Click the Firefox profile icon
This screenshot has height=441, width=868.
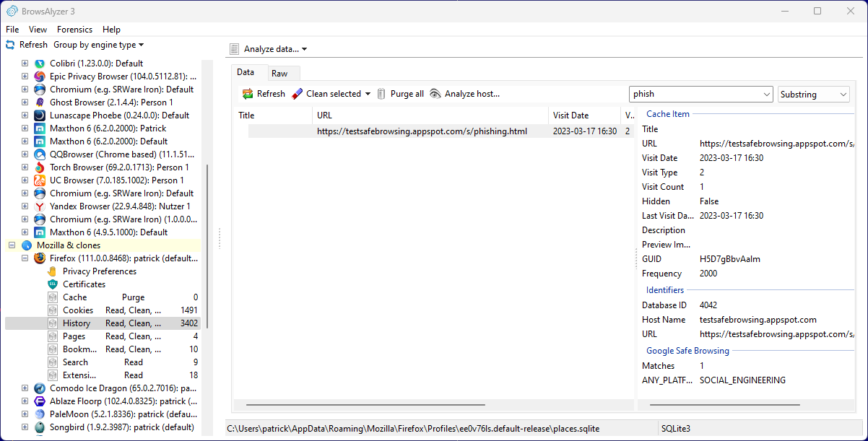click(40, 258)
